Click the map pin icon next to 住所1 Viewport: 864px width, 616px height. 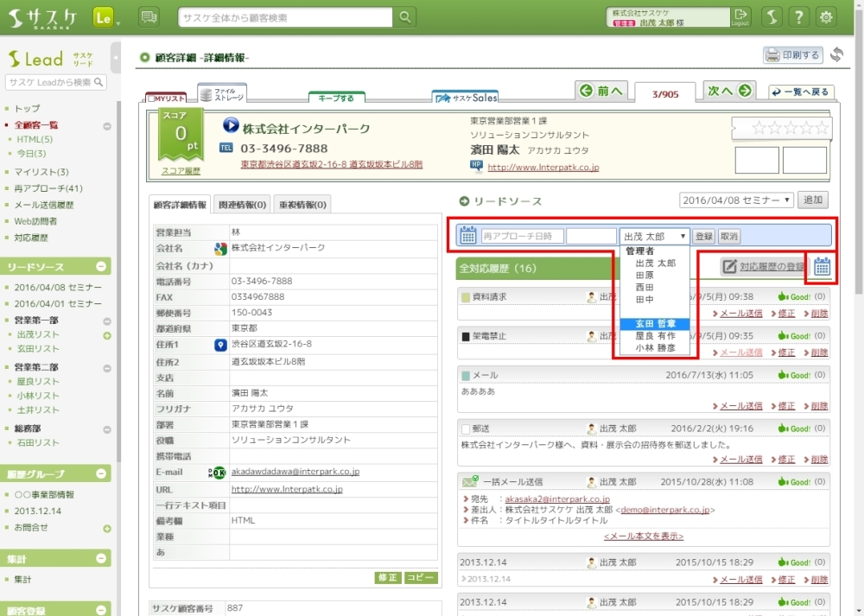(x=220, y=345)
